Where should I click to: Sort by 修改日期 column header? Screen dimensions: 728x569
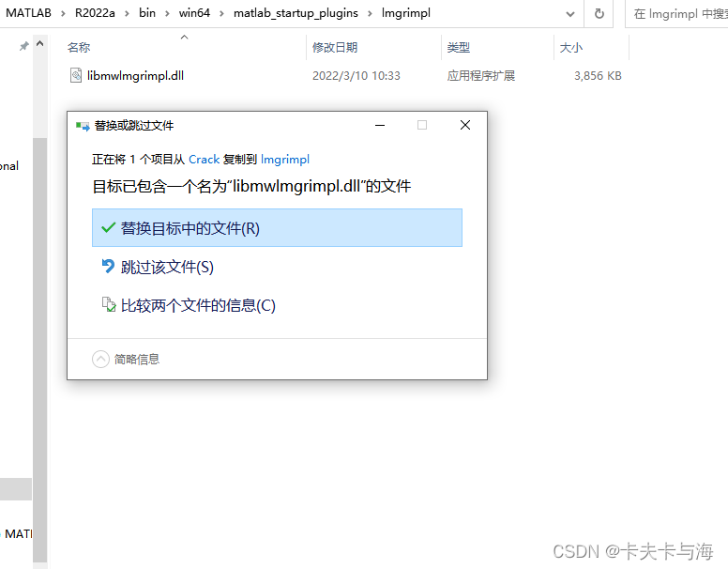click(335, 47)
